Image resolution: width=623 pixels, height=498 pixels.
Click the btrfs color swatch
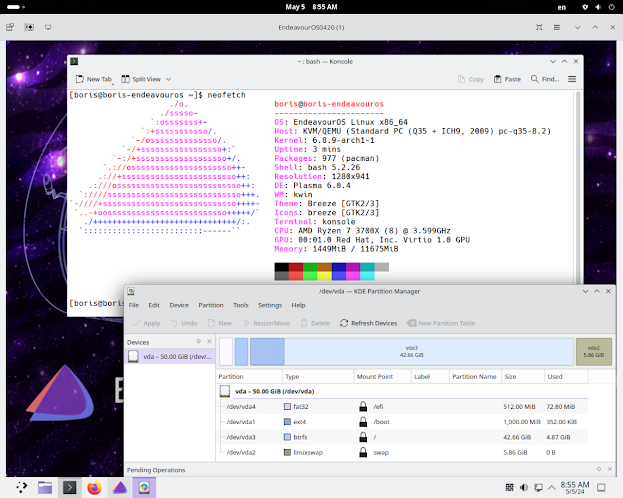pyautogui.click(x=287, y=437)
